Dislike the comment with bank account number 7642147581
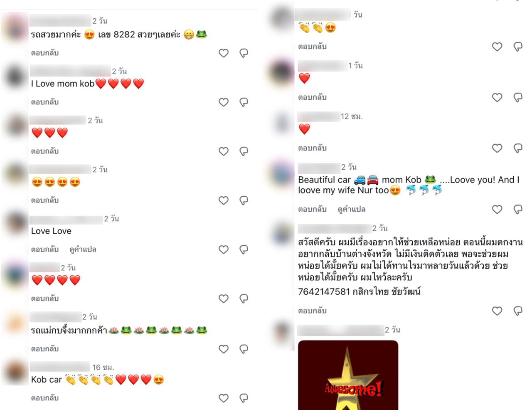Image resolution: width=532 pixels, height=410 pixels. tap(518, 311)
